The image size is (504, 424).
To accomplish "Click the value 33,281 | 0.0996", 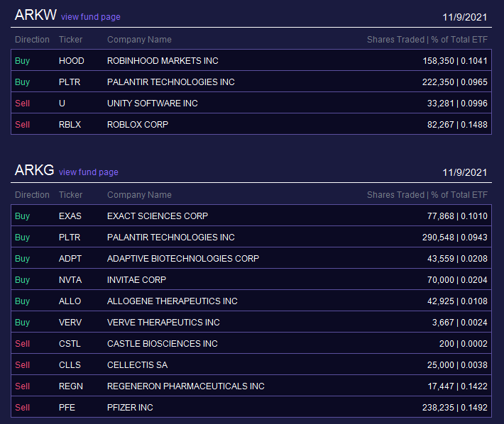I will pyautogui.click(x=457, y=103).
